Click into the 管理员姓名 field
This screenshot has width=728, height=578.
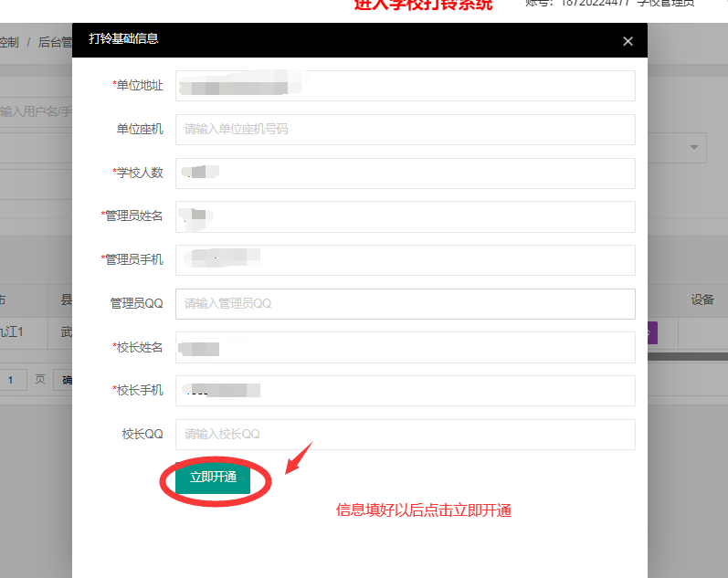[x=406, y=216]
